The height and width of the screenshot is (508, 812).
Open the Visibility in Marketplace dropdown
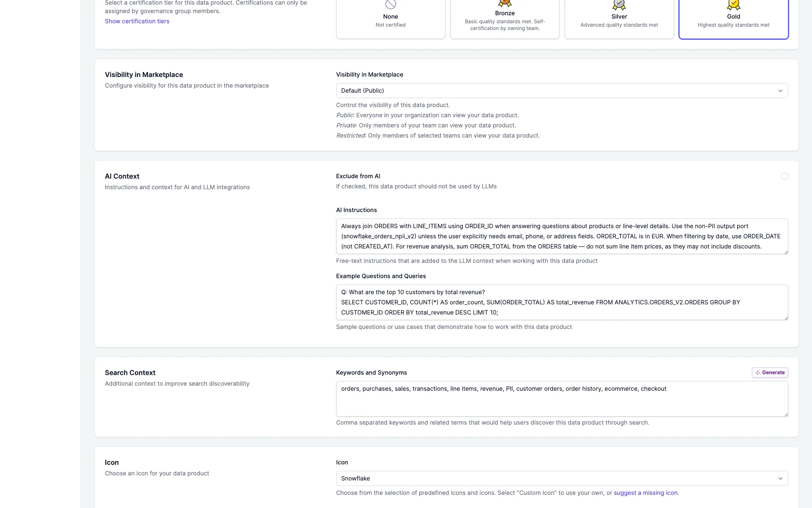[x=562, y=90]
